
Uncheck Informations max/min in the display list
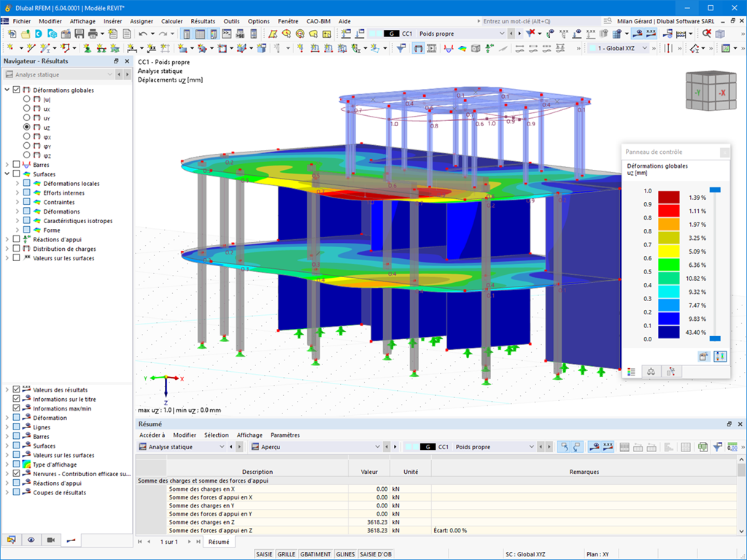(x=16, y=408)
